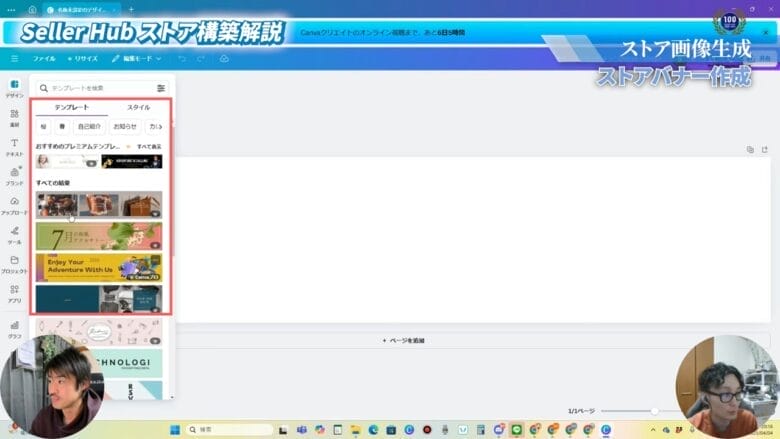This screenshot has height=439, width=780.
Task: Open the Windows Start menu
Action: tap(175, 430)
